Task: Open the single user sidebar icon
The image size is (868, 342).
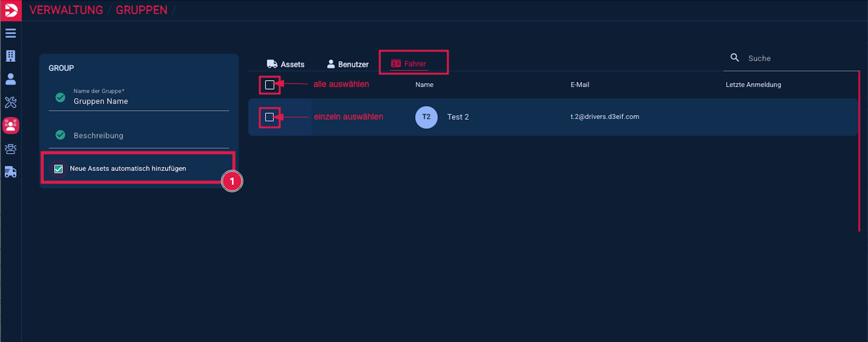Action: pos(11,79)
